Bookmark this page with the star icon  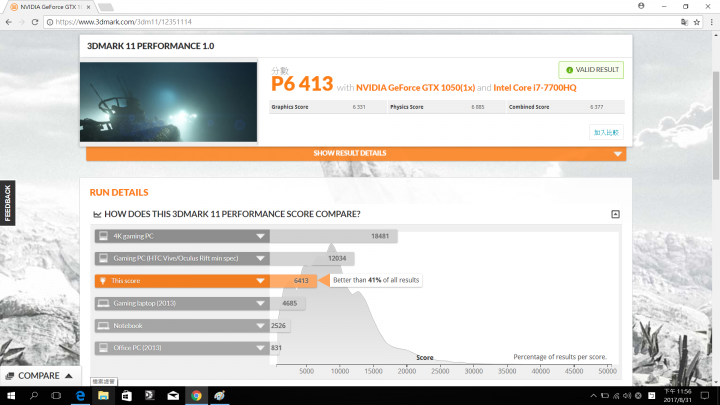click(697, 22)
